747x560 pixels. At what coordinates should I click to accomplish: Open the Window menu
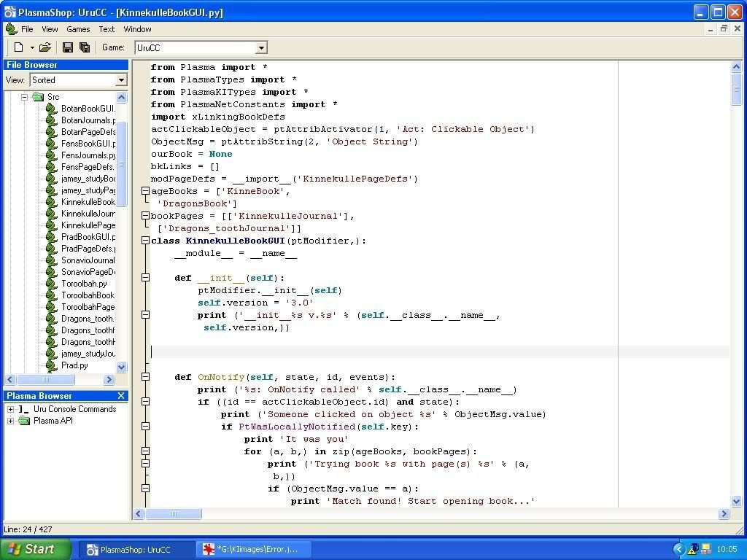pos(137,29)
